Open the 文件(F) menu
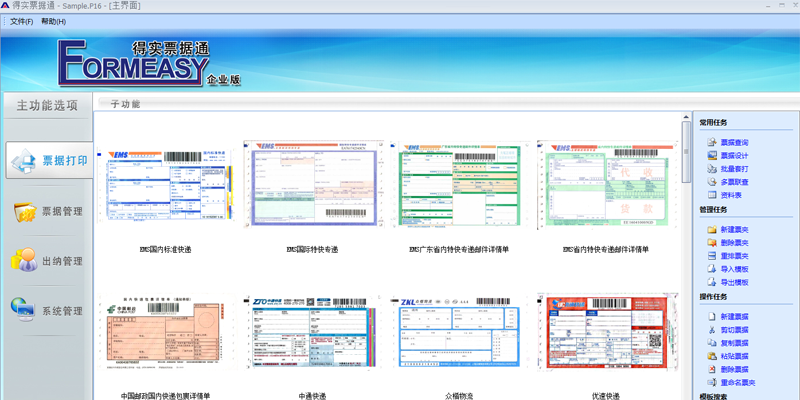This screenshot has width=800, height=400. click(21, 21)
